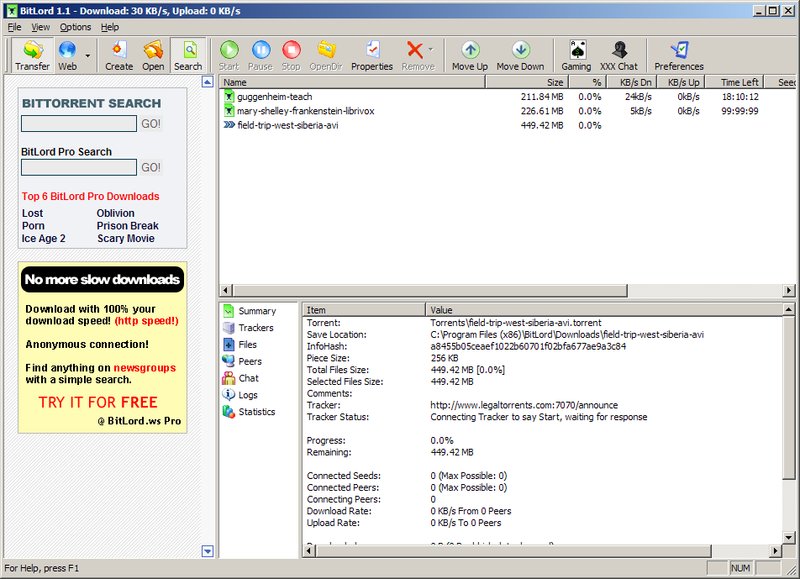Switch to the Statistics tab
Viewport: 800px width, 579px height.
[x=249, y=412]
